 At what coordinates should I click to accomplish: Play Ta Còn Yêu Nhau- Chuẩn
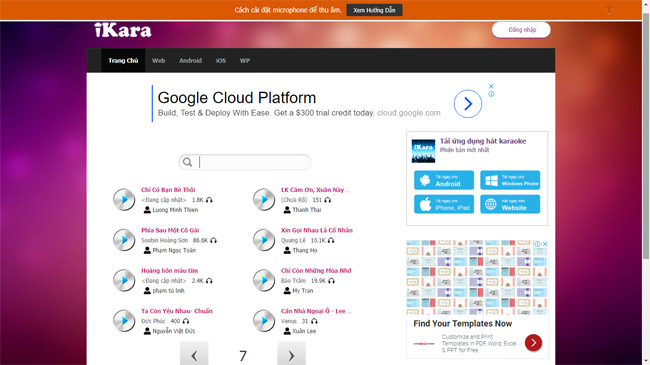click(x=124, y=321)
